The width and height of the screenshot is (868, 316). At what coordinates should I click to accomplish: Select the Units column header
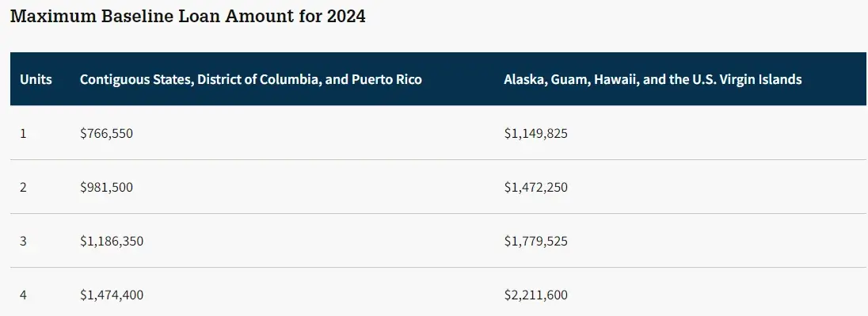click(36, 79)
